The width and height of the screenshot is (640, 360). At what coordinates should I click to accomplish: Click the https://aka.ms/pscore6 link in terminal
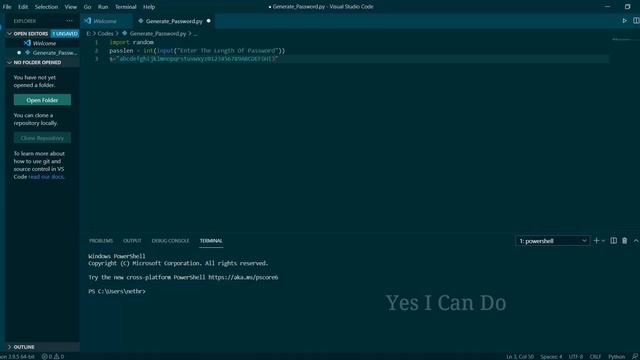pyautogui.click(x=243, y=277)
